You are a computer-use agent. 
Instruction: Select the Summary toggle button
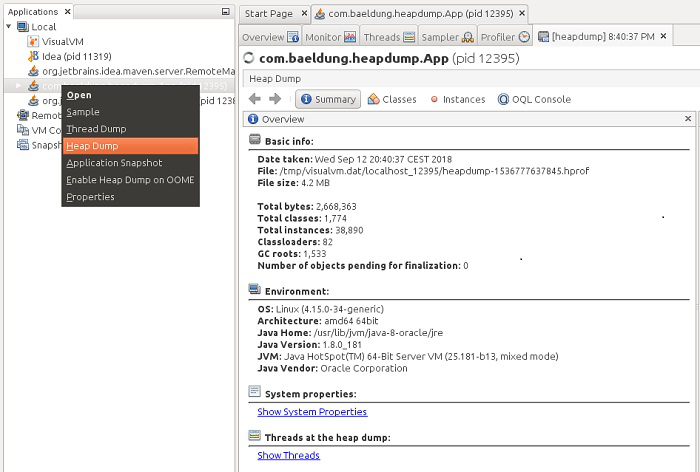tap(328, 99)
